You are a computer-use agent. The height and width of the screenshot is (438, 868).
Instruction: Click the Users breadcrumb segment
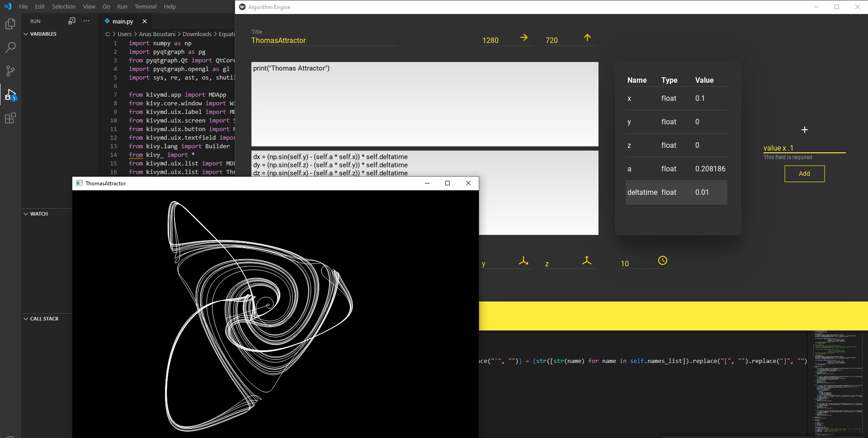click(x=124, y=34)
